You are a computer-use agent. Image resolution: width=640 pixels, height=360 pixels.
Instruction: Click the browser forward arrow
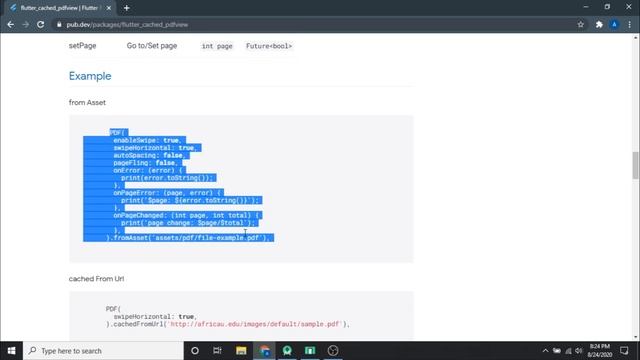click(x=25, y=24)
